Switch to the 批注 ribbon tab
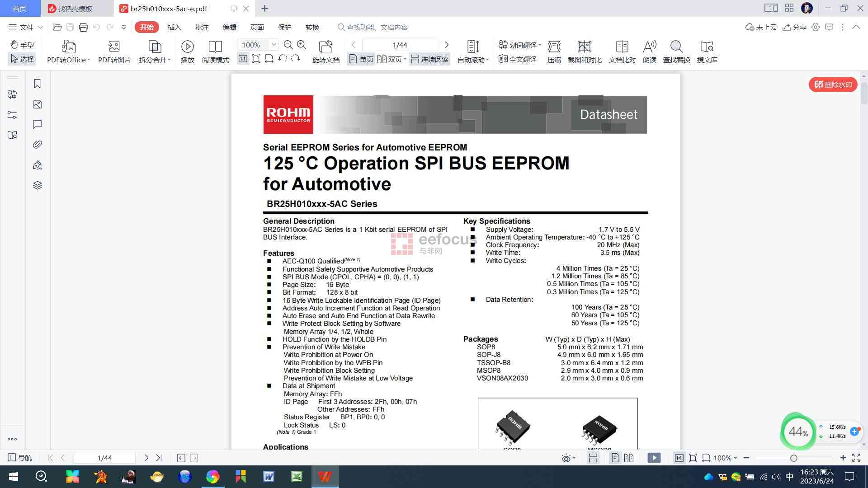 pyautogui.click(x=202, y=27)
